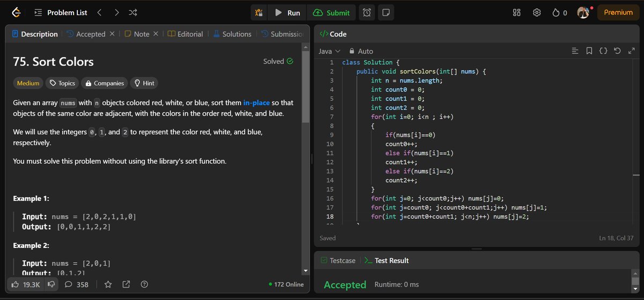Switch to the Accepted tab
This screenshot has height=300, width=644.
point(86,34)
